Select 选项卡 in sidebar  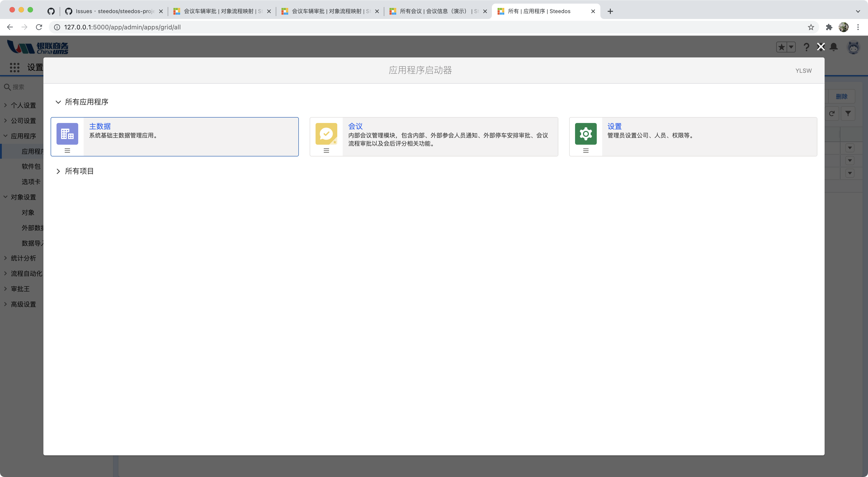click(x=31, y=182)
